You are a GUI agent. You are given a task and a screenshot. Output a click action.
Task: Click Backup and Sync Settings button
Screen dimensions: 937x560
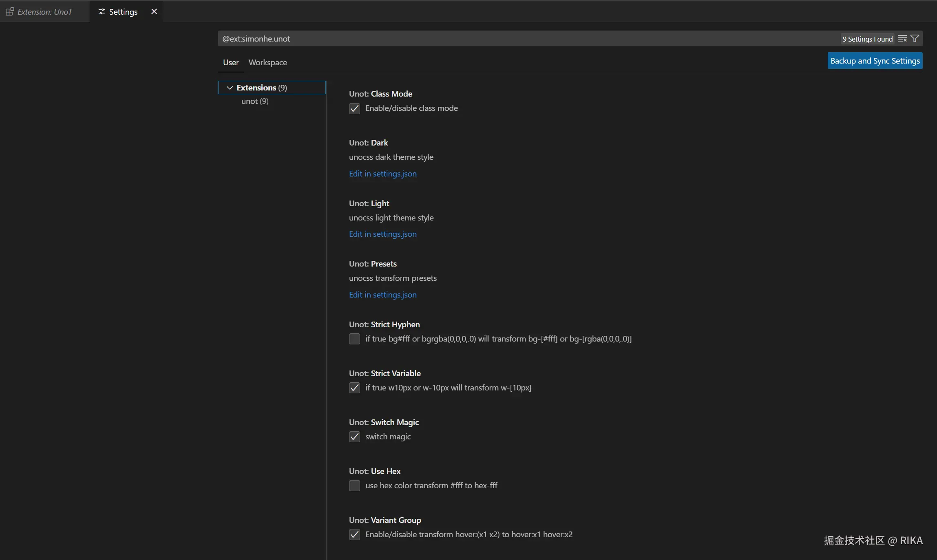pyautogui.click(x=875, y=61)
